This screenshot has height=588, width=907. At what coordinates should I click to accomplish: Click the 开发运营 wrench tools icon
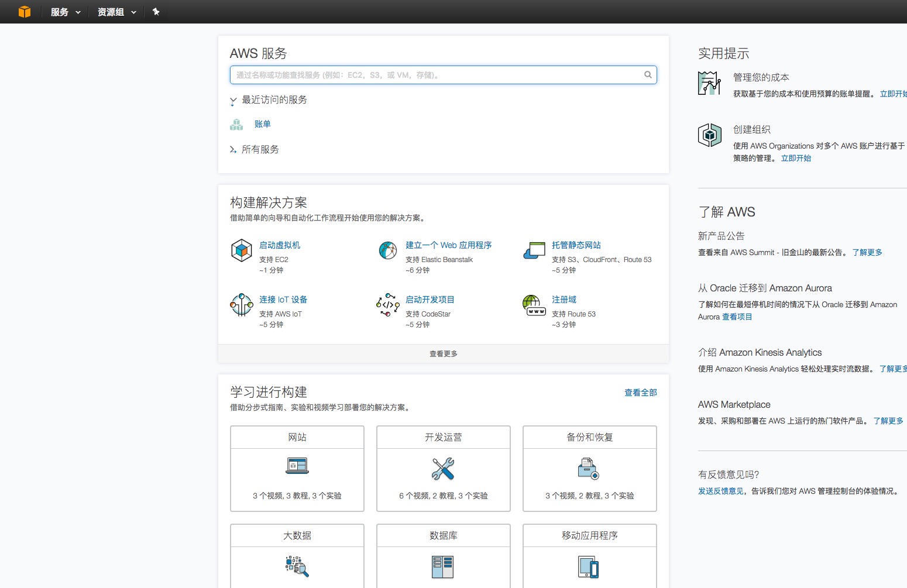point(443,469)
